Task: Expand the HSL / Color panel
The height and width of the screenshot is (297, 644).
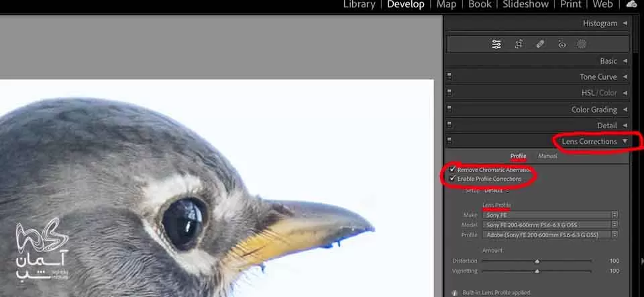Action: point(625,93)
